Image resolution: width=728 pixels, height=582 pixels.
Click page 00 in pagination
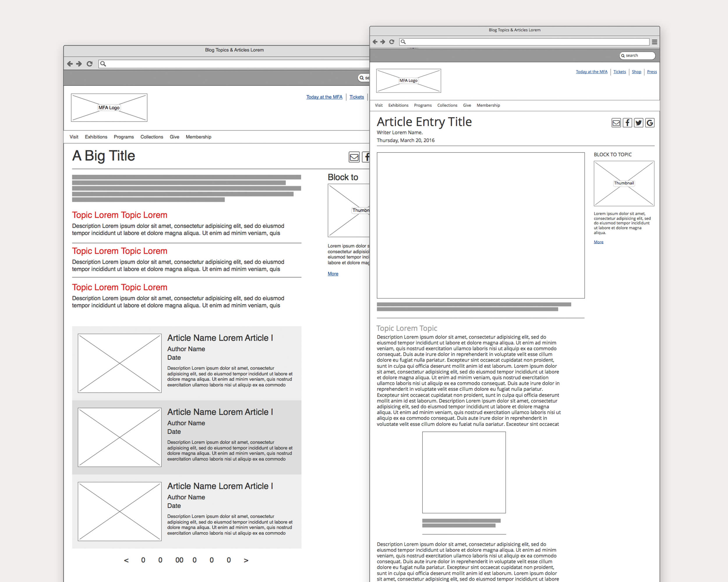tap(179, 560)
